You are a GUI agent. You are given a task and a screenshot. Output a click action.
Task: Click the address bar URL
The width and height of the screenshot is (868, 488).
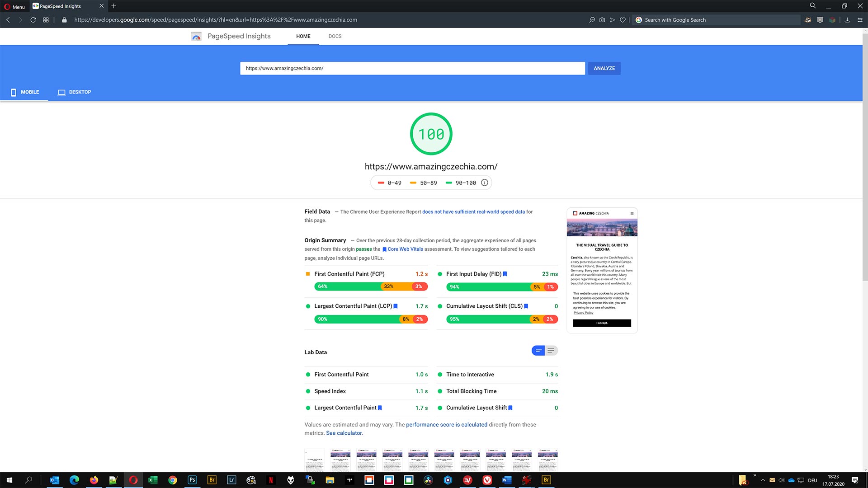[x=216, y=20]
